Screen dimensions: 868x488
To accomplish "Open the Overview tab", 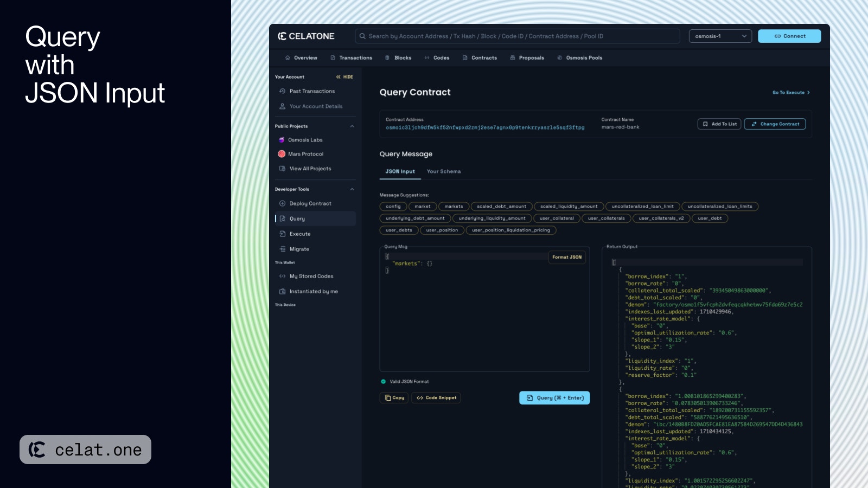I will coord(301,57).
